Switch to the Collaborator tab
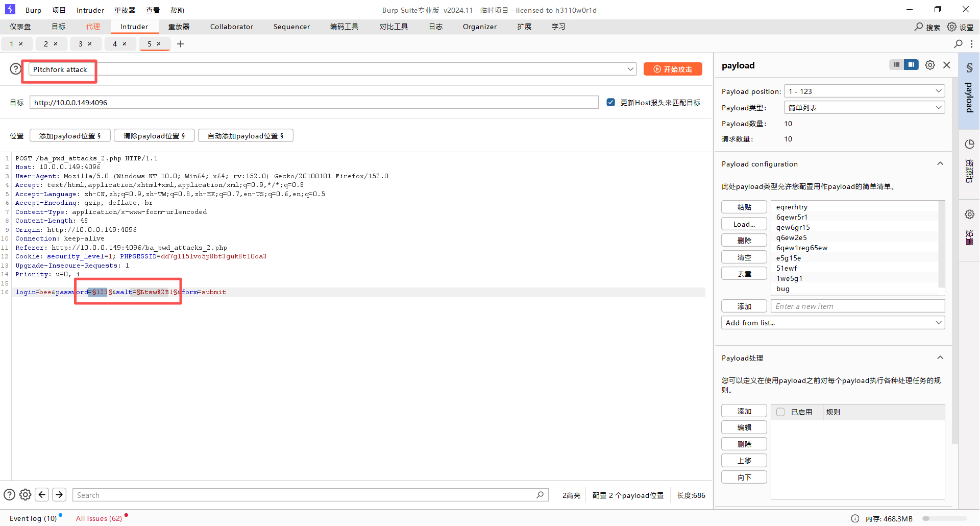 click(232, 27)
